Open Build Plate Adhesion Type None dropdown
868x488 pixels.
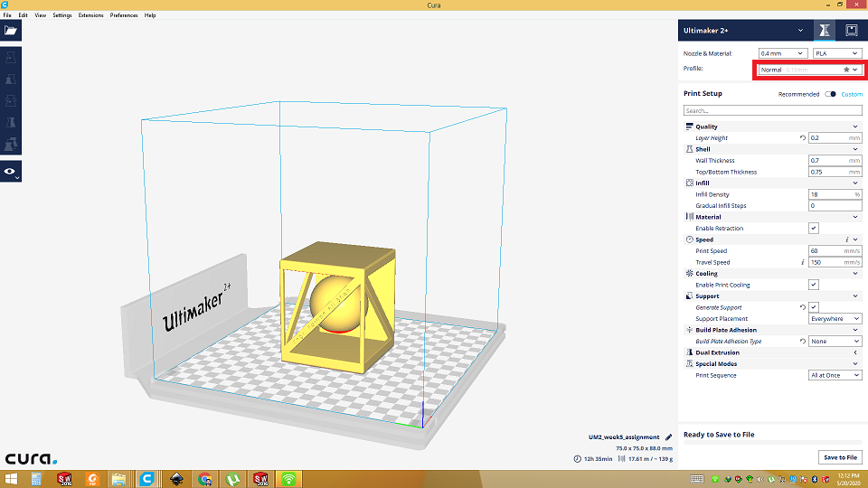point(835,342)
